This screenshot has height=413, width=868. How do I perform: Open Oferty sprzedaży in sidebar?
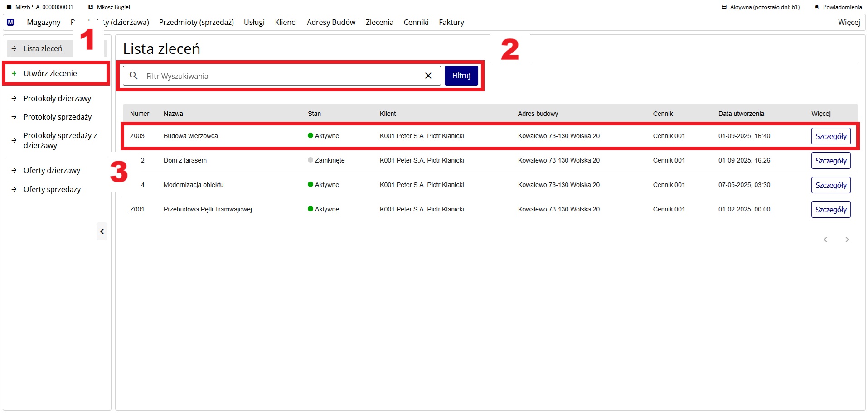click(52, 189)
